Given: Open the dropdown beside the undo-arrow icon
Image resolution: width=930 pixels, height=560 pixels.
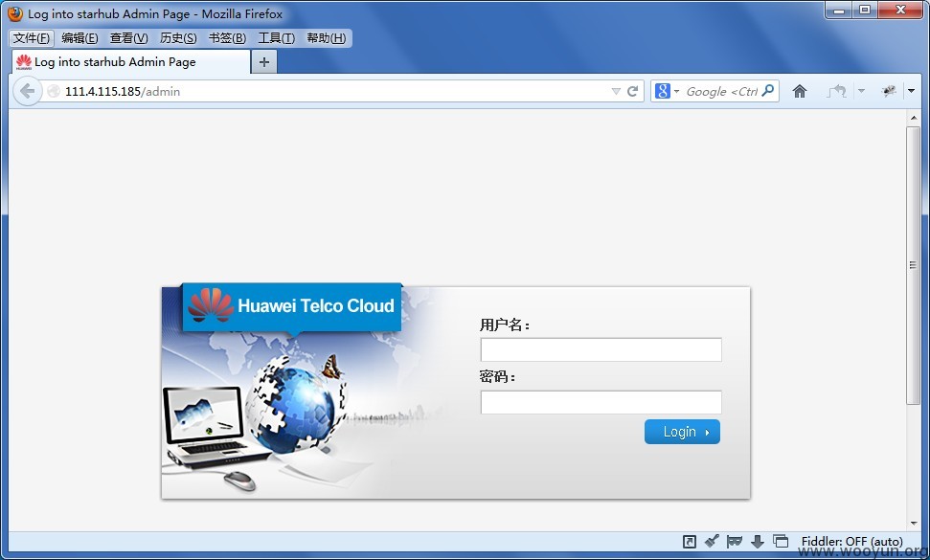Looking at the screenshot, I should (861, 91).
